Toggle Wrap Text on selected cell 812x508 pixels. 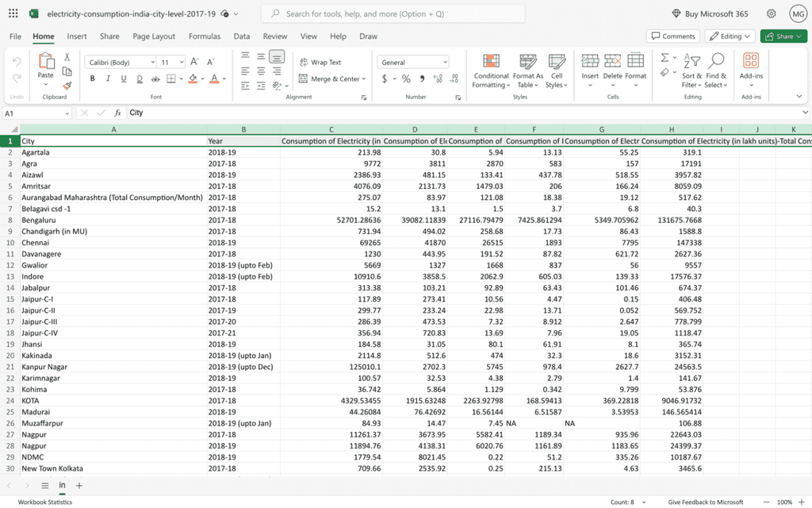(320, 62)
